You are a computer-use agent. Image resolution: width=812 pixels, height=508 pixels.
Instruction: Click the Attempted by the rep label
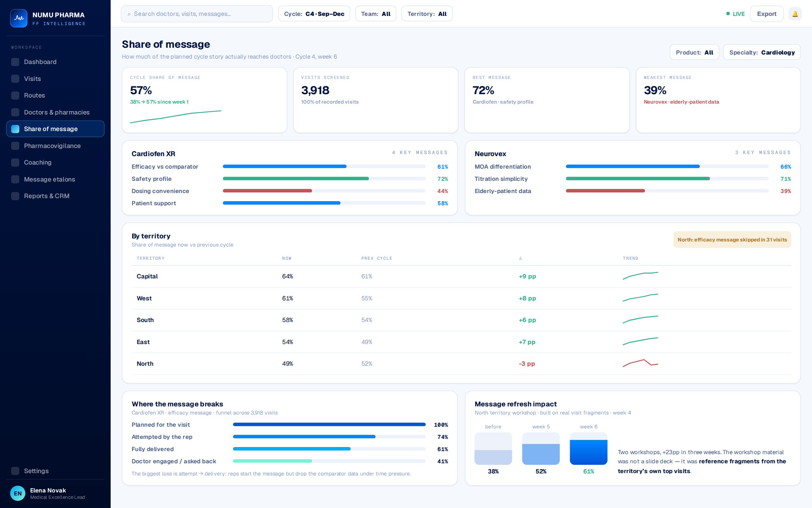click(x=162, y=437)
